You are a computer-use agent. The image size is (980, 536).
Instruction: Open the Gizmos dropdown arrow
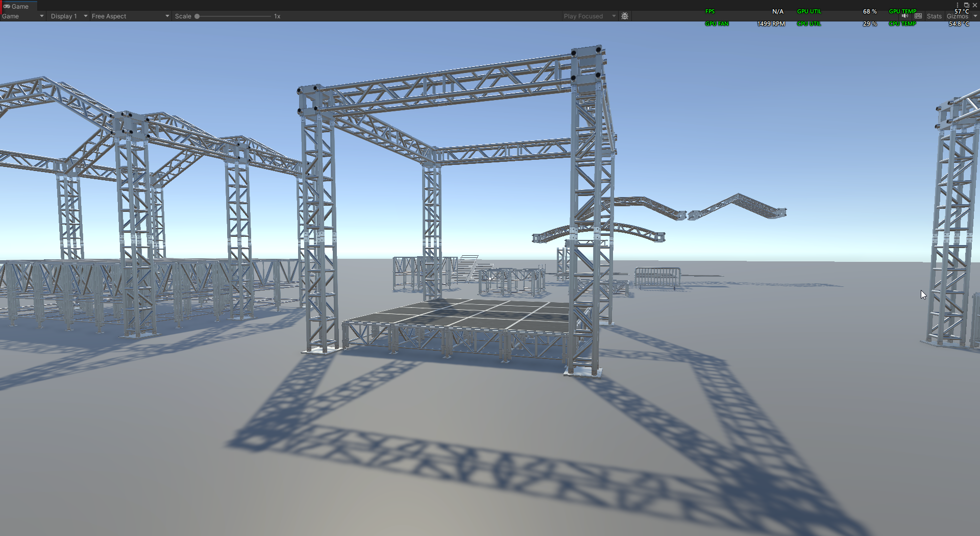point(975,16)
